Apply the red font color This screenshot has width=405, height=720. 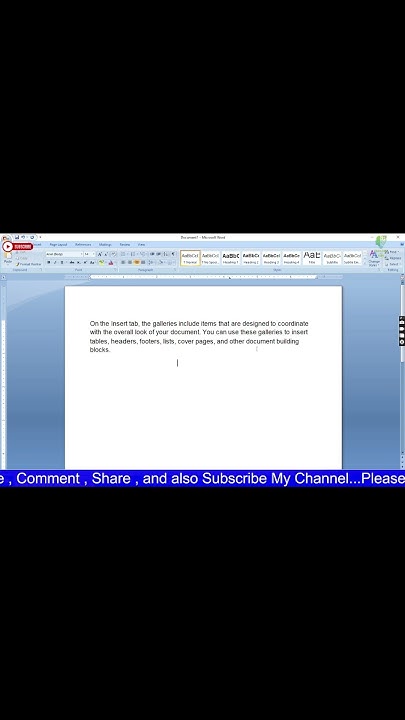tap(111, 262)
